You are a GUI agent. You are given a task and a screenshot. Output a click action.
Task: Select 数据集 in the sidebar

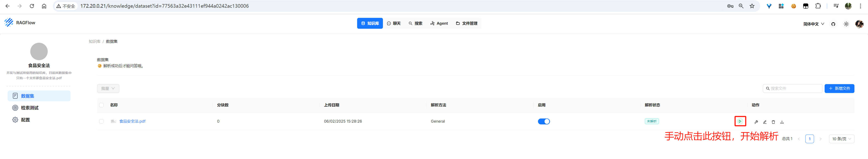coord(39,96)
